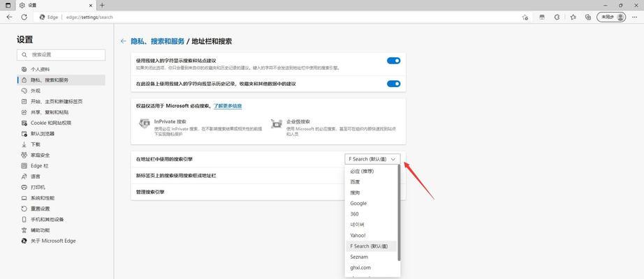Click the 手机和其他设备 icon in sidebar
The height and width of the screenshot is (279, 644).
click(24, 219)
